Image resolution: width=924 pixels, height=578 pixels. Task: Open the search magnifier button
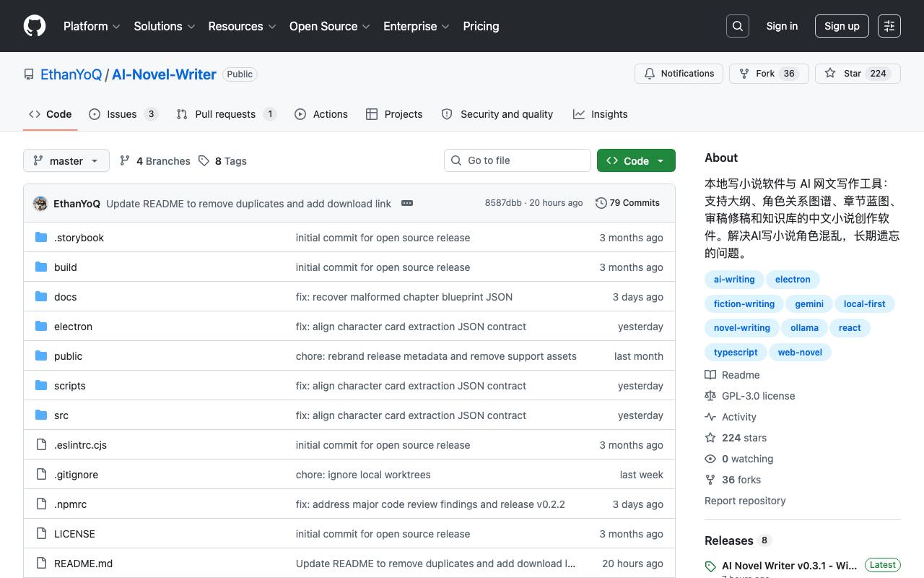pos(738,26)
